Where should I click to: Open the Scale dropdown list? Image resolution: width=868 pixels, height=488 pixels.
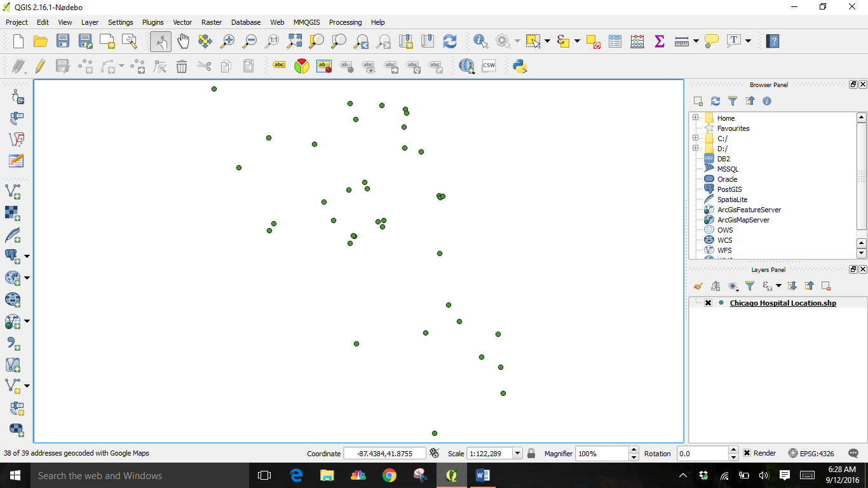pyautogui.click(x=516, y=453)
